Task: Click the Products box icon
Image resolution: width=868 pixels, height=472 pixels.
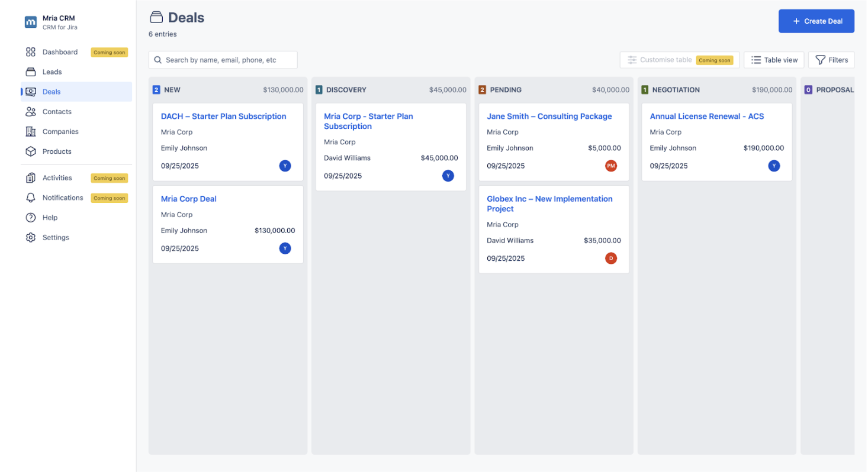Action: [x=31, y=151]
